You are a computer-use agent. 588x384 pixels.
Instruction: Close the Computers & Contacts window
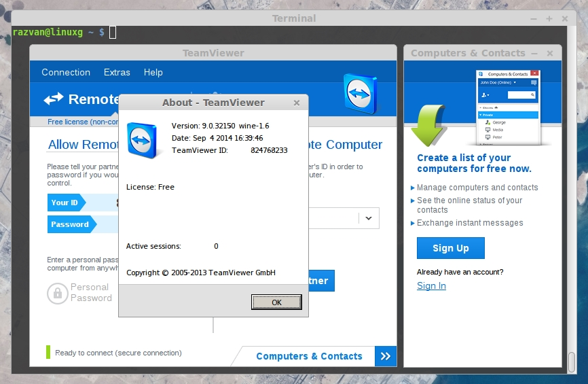550,54
